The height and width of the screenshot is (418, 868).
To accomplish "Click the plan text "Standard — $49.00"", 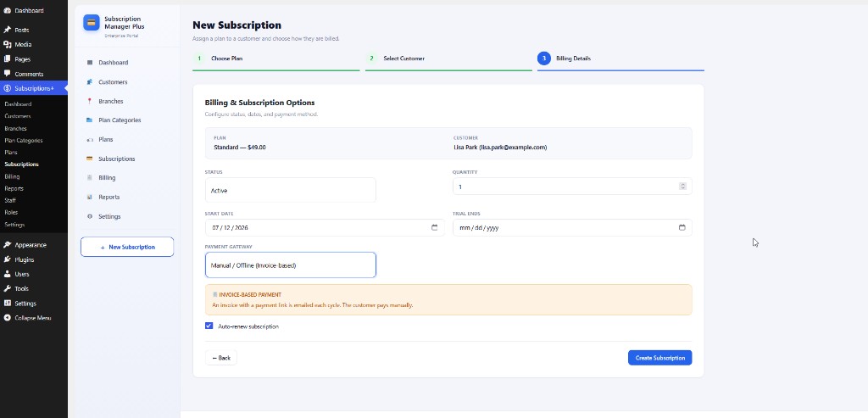I will click(x=240, y=148).
